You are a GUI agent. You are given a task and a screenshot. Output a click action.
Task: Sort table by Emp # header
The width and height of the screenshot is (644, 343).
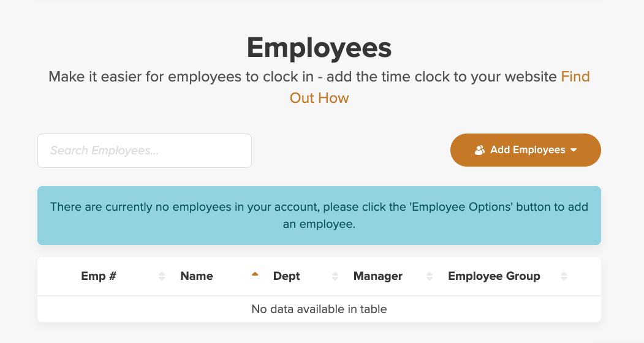99,276
